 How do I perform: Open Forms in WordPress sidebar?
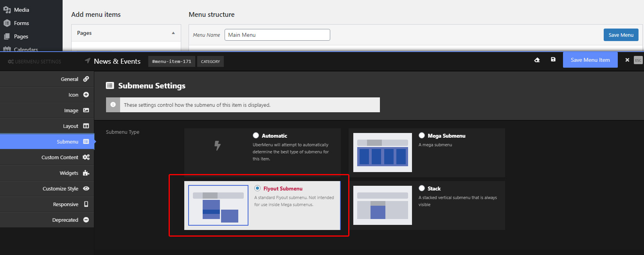pos(21,23)
